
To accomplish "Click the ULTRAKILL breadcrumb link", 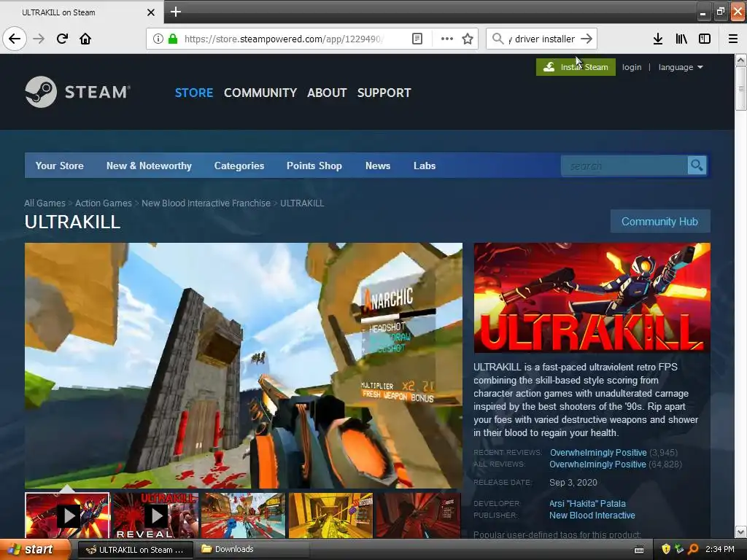I will click(302, 203).
